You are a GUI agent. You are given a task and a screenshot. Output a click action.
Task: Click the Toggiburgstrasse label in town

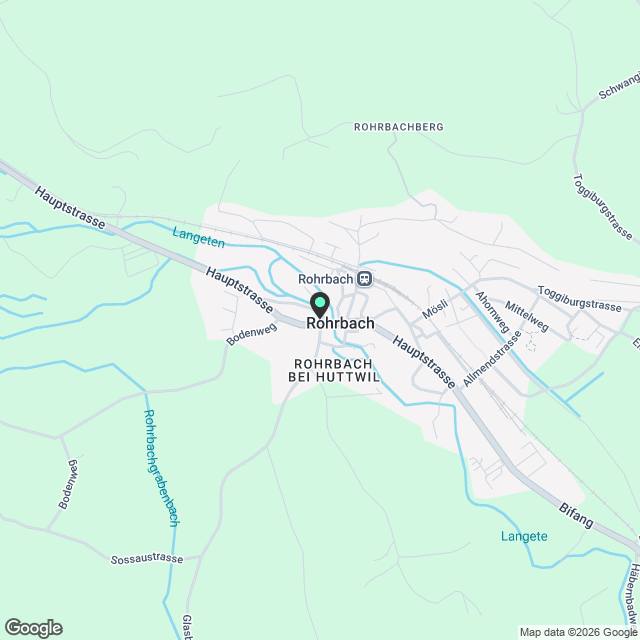click(580, 299)
